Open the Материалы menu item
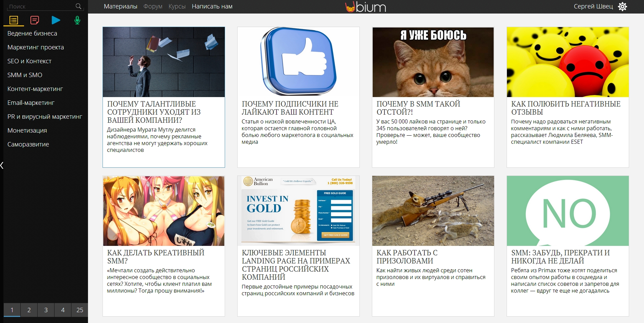Image resolution: width=644 pixels, height=323 pixels. [120, 6]
